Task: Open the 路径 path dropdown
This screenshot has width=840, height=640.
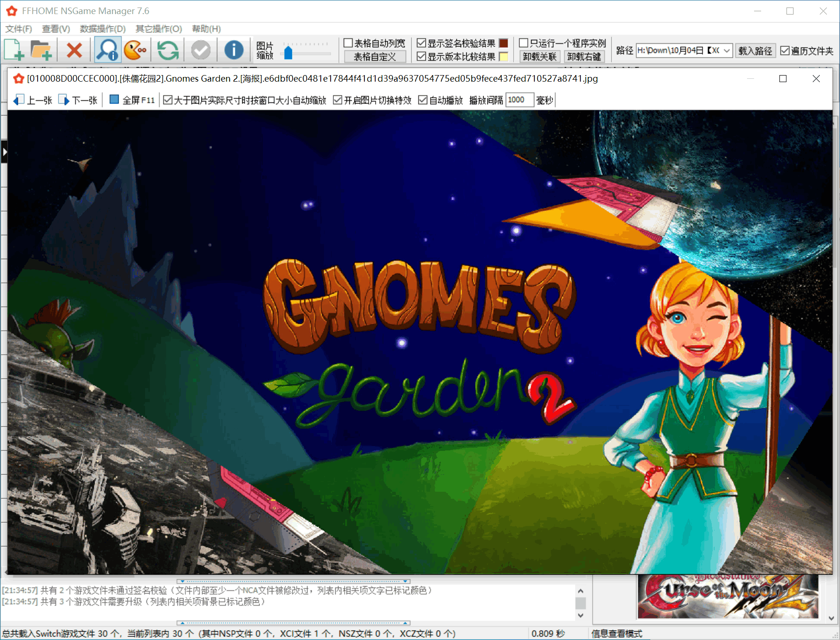Action: coord(727,51)
